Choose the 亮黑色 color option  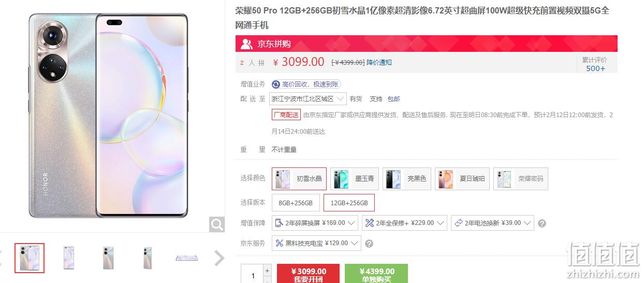coord(406,179)
